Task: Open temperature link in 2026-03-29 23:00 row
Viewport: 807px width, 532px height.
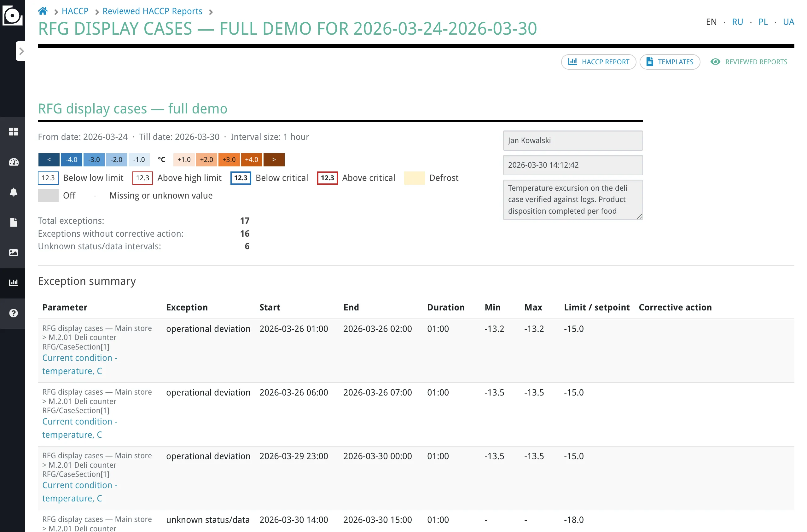Action: point(80,492)
